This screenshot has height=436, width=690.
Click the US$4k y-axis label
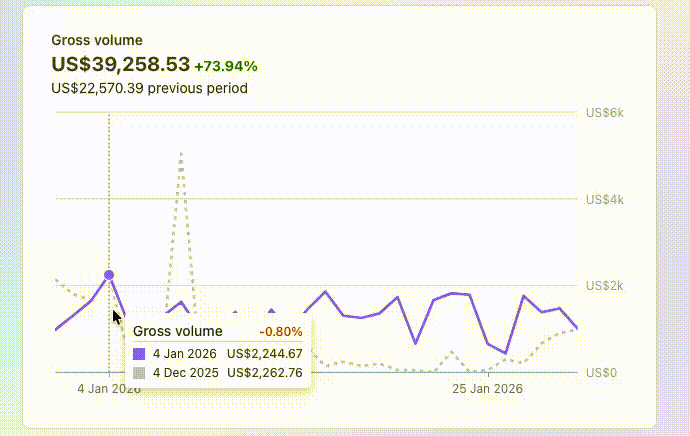604,199
